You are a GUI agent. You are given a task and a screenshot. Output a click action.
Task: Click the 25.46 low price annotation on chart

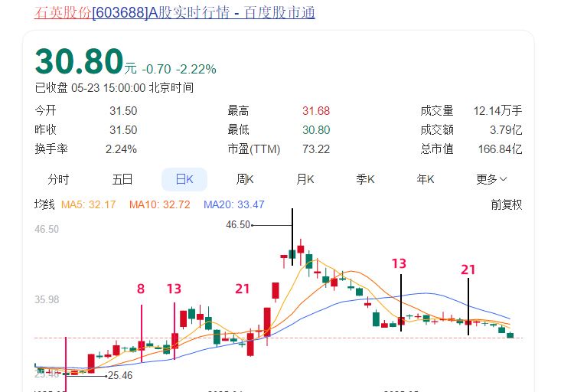[120, 375]
